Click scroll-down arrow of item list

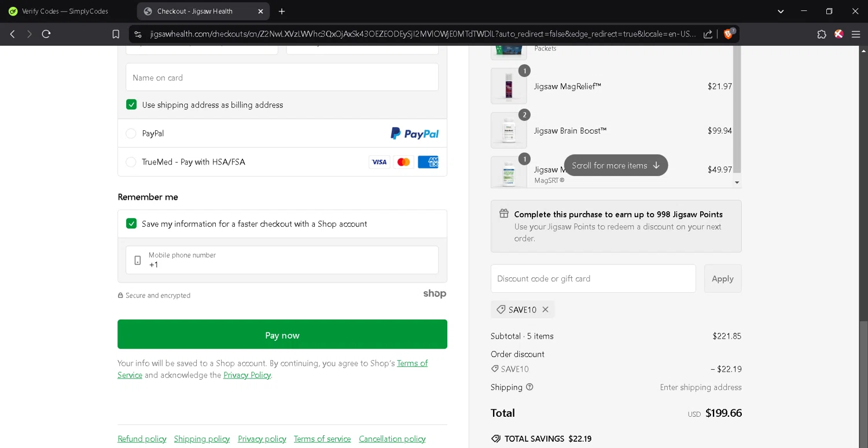[x=737, y=182]
